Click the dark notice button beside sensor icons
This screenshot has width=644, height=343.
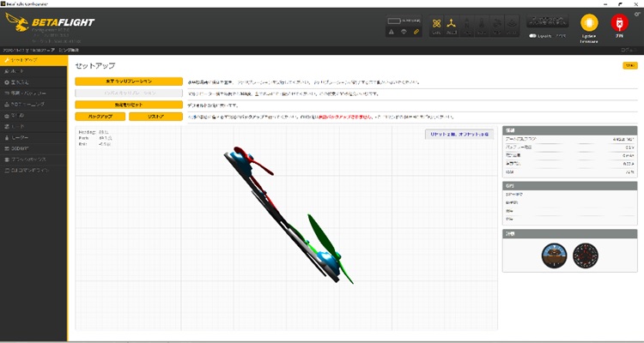[548, 21]
